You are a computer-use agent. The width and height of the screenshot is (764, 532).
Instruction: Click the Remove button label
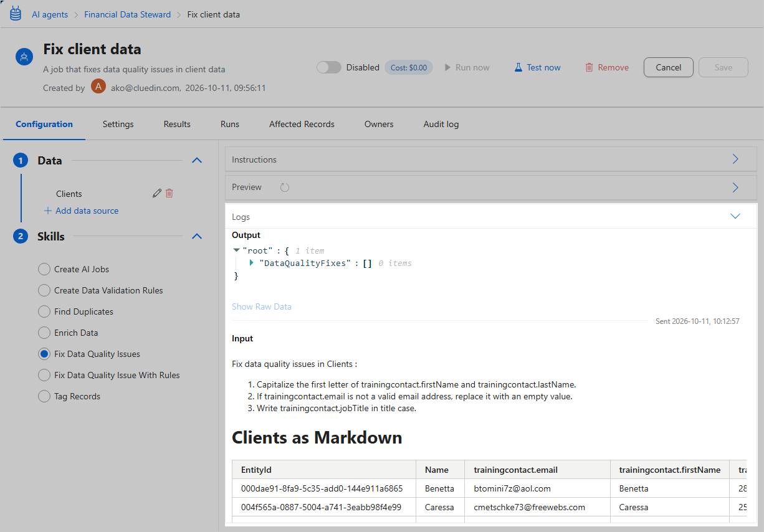613,67
